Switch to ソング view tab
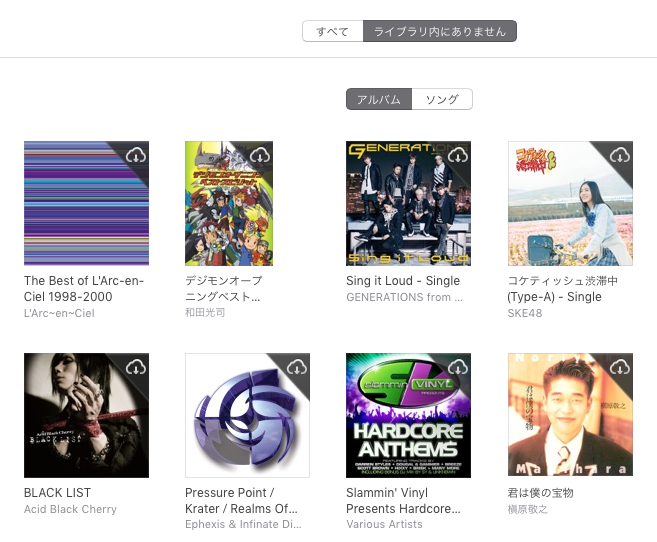Screen dimensions: 657x542 point(442,99)
